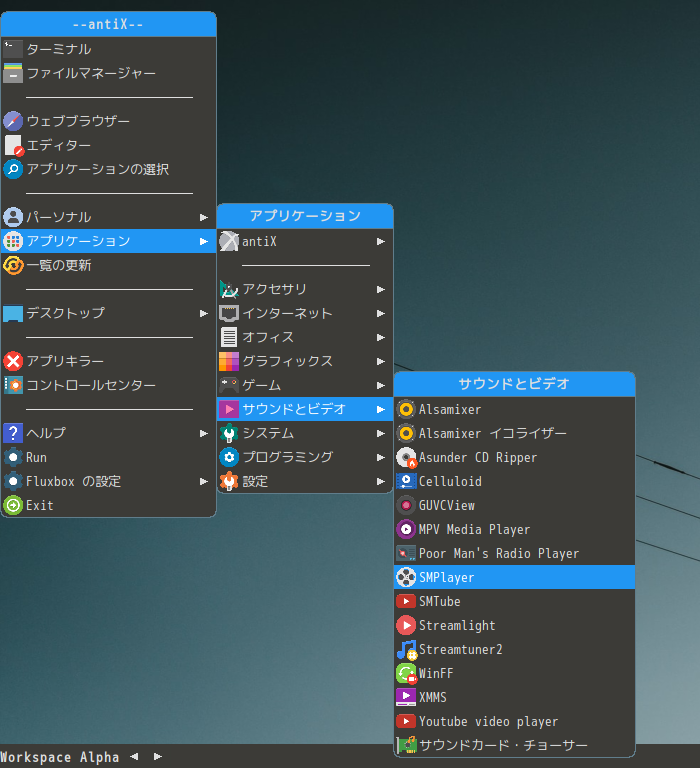Expand the デスクトップ submenu arrow

204,313
